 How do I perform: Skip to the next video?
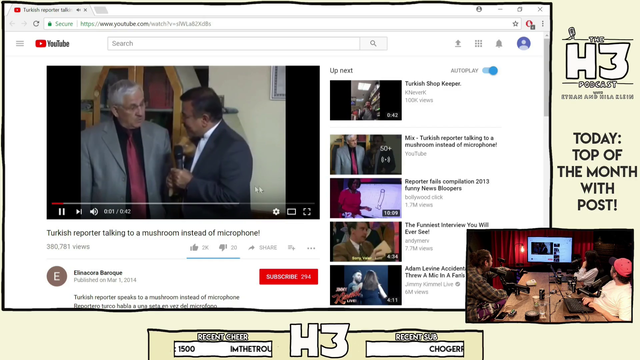78,211
